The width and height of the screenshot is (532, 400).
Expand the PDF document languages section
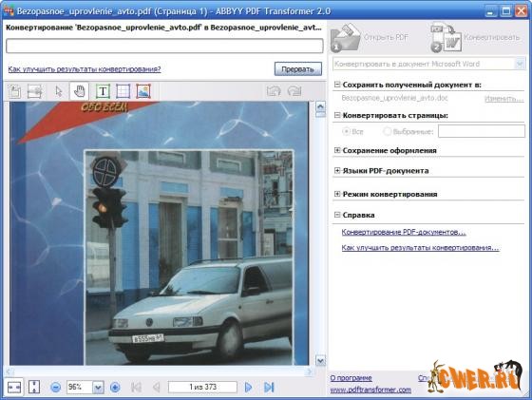pos(337,170)
